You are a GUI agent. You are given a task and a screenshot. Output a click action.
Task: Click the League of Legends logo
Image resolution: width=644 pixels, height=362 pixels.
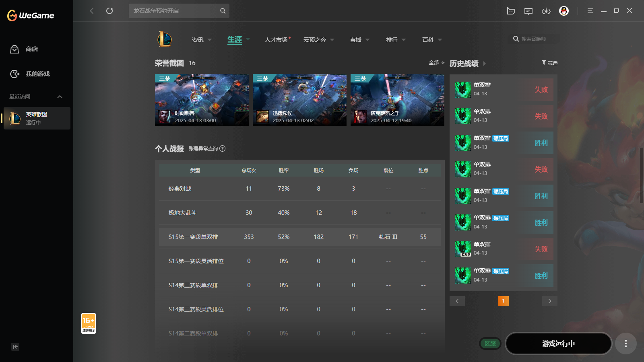165,39
